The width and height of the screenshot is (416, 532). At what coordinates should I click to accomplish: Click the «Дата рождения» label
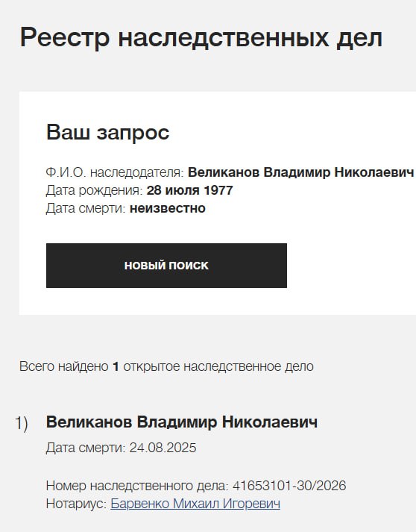coord(94,190)
